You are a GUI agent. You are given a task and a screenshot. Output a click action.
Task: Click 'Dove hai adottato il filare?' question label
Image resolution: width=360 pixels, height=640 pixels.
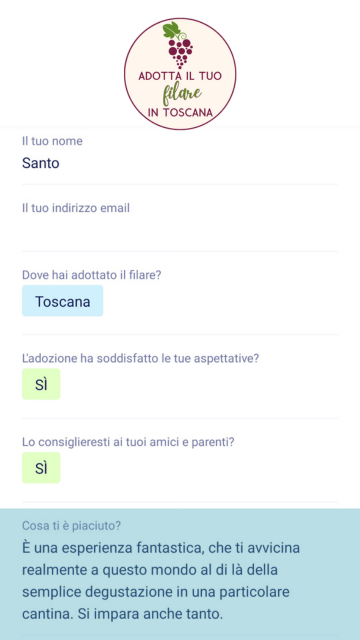click(92, 275)
